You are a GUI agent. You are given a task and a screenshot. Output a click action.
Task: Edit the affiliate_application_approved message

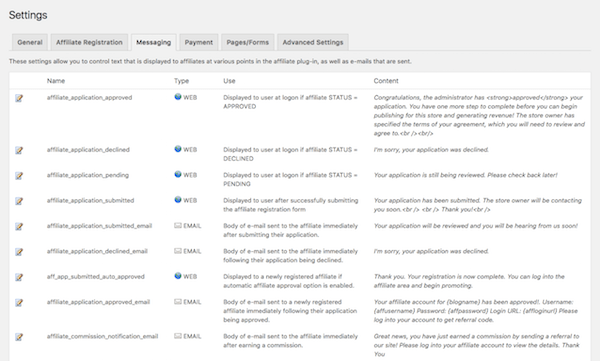pyautogui.click(x=19, y=98)
